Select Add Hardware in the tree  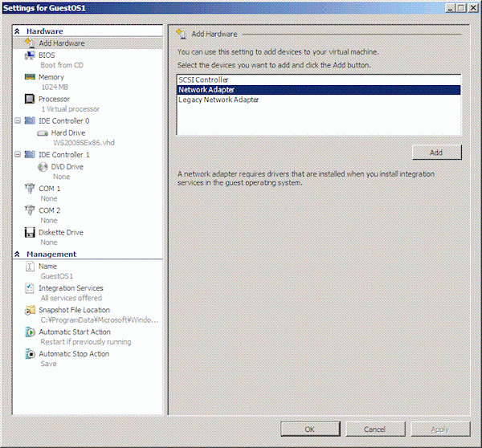point(88,43)
